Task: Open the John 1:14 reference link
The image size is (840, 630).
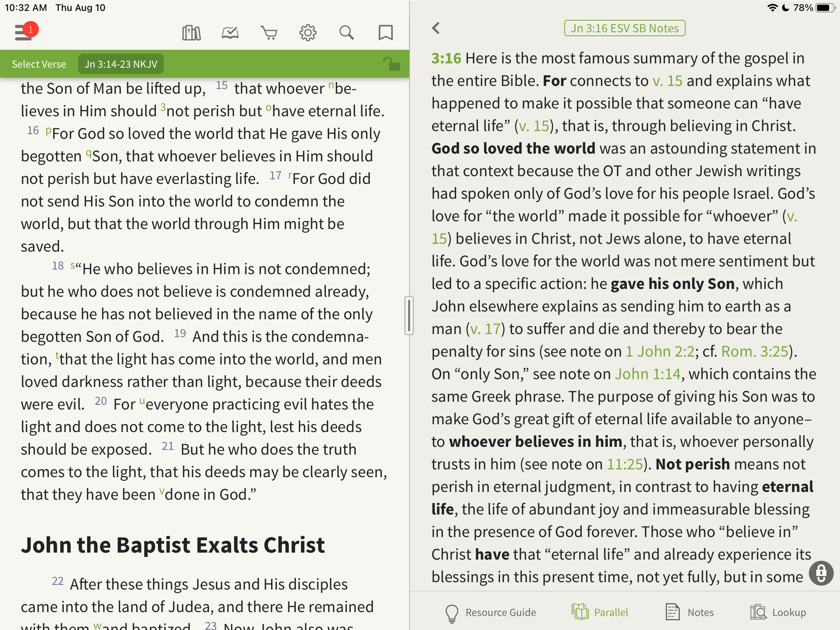Action: pyautogui.click(x=647, y=374)
